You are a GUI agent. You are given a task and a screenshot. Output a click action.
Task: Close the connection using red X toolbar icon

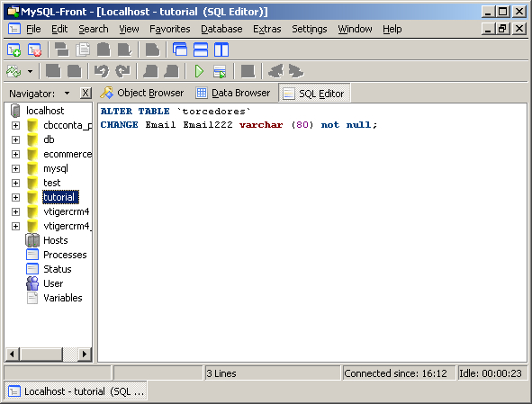point(34,49)
